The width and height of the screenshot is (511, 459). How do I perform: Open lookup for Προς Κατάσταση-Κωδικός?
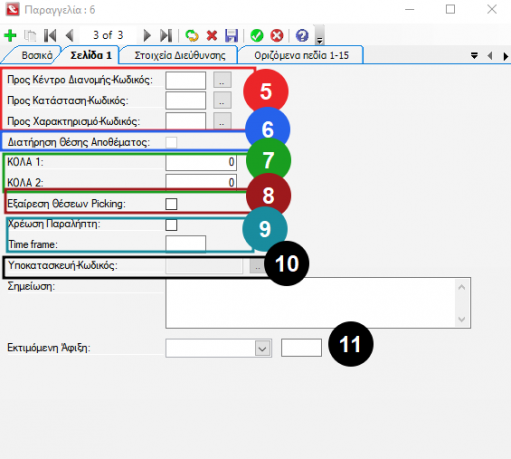click(222, 100)
